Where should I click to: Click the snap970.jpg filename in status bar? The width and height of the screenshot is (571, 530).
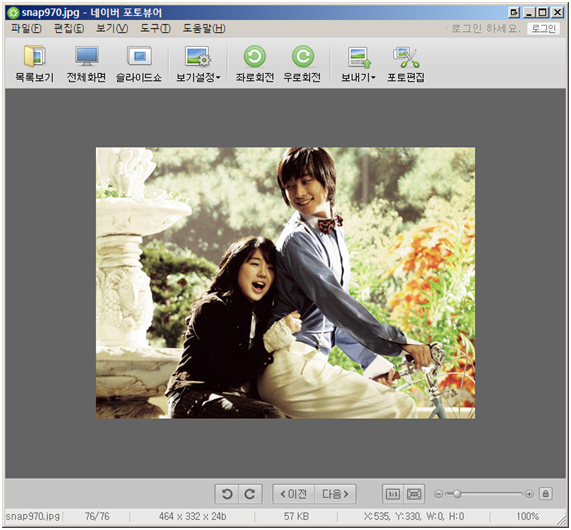[33, 516]
